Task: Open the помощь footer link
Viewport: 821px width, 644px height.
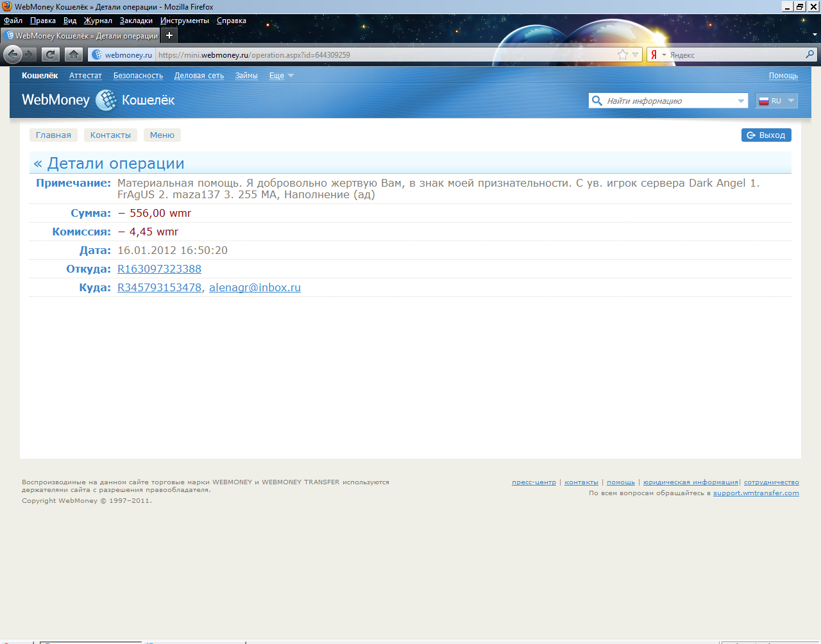Action: click(621, 482)
